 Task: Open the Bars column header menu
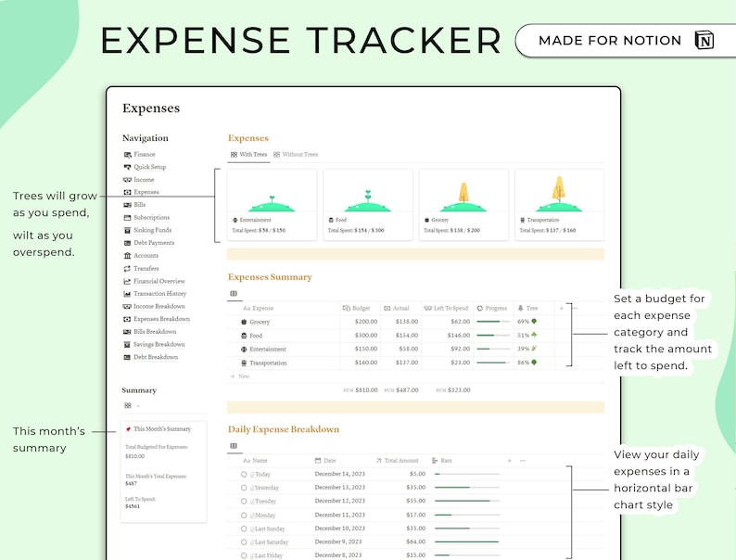pos(442,461)
